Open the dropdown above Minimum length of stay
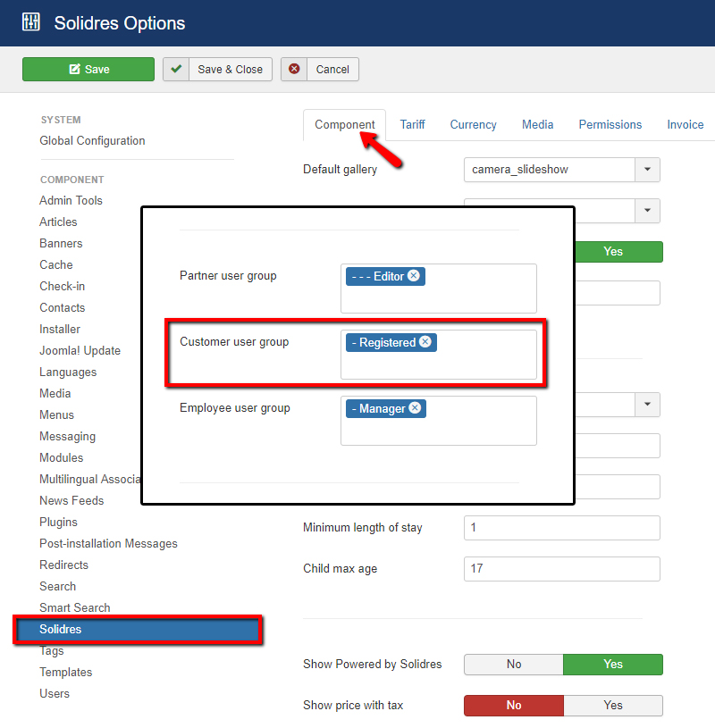 coord(647,405)
